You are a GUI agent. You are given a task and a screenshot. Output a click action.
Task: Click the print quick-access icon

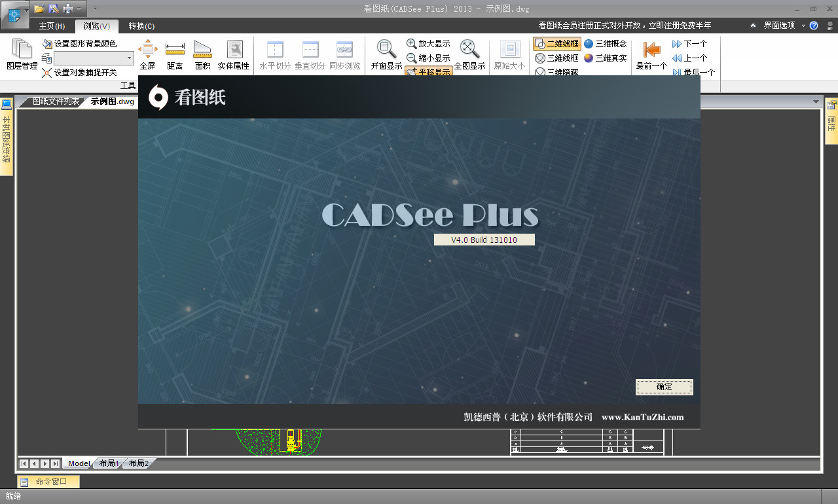tap(67, 9)
